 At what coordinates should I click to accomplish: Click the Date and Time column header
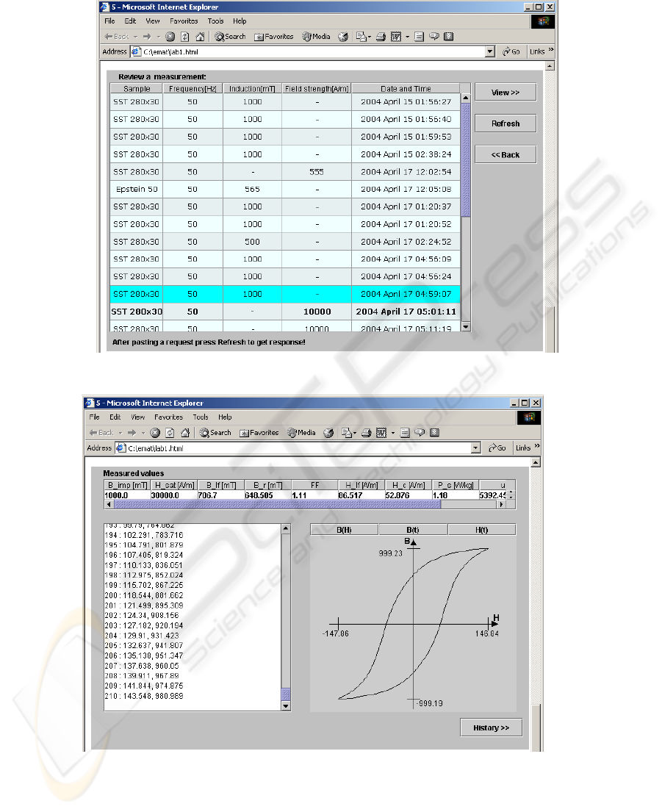pyautogui.click(x=406, y=89)
